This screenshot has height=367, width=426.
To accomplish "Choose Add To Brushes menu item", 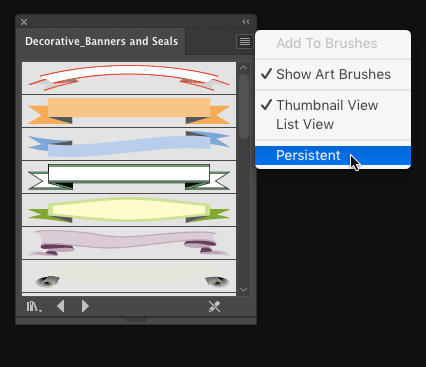I will (333, 43).
